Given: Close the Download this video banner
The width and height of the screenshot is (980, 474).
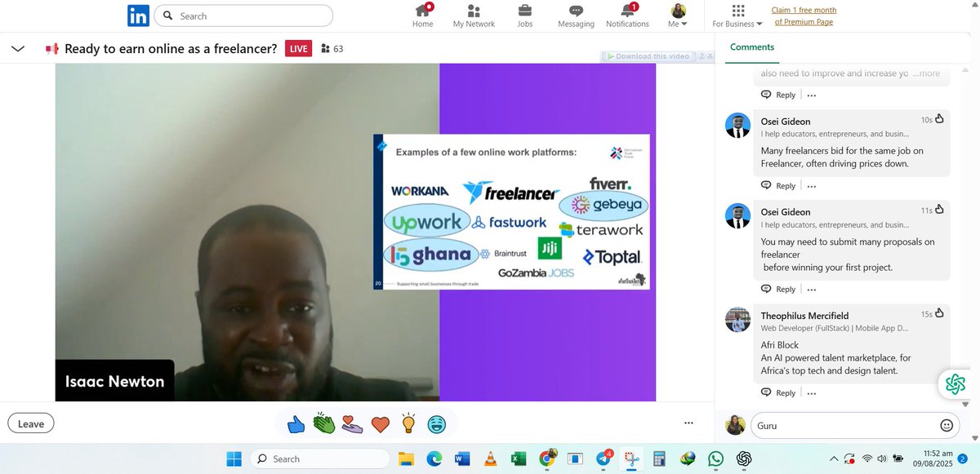Looking at the screenshot, I should 710,56.
